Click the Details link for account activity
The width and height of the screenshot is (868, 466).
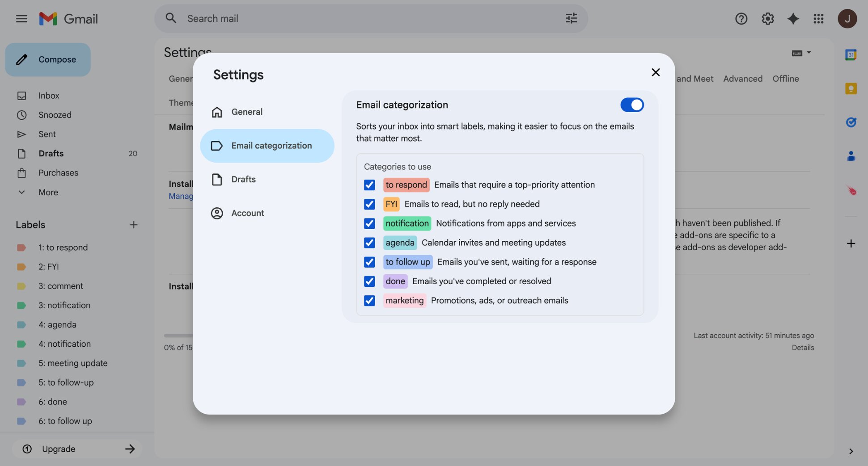(x=803, y=347)
